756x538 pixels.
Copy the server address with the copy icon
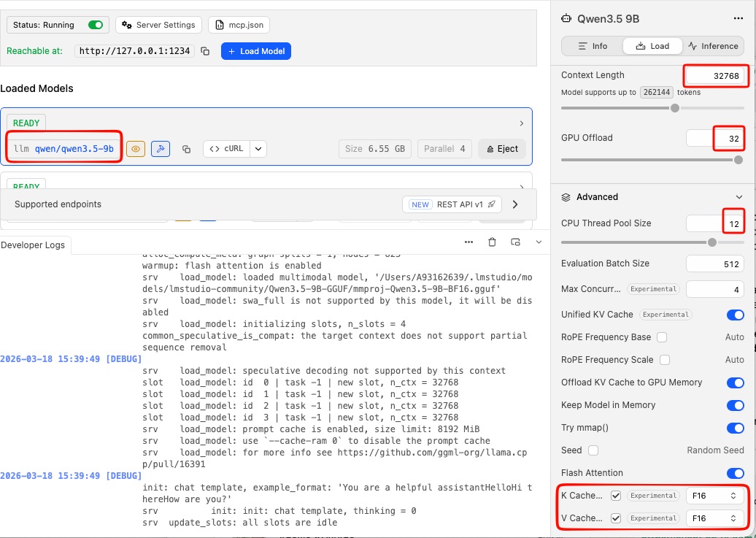204,51
